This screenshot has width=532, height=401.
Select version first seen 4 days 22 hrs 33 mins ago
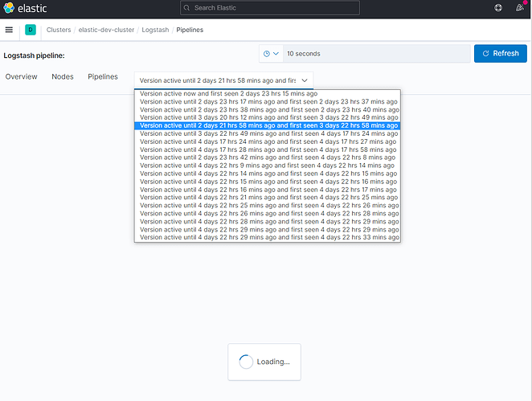(x=268, y=238)
